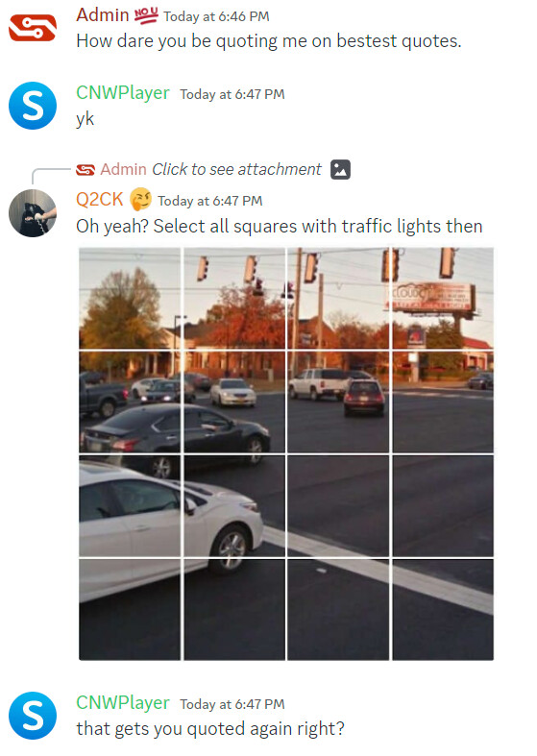Click the captcha square containing the billboard sign
Image resolution: width=537 pixels, height=756 pixels.
[443, 299]
